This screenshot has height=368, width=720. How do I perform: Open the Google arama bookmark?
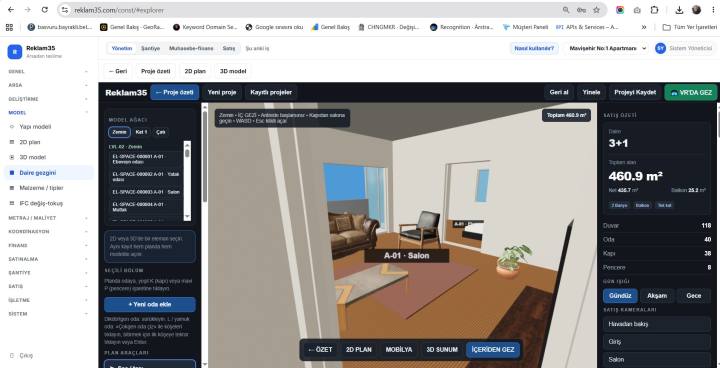[x=274, y=27]
